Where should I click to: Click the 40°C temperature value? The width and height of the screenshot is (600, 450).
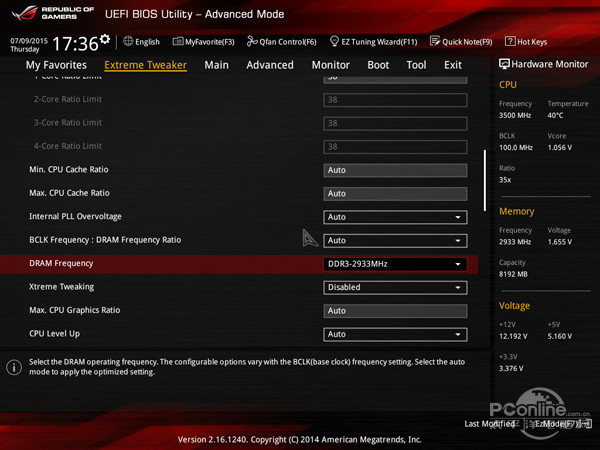pos(555,115)
